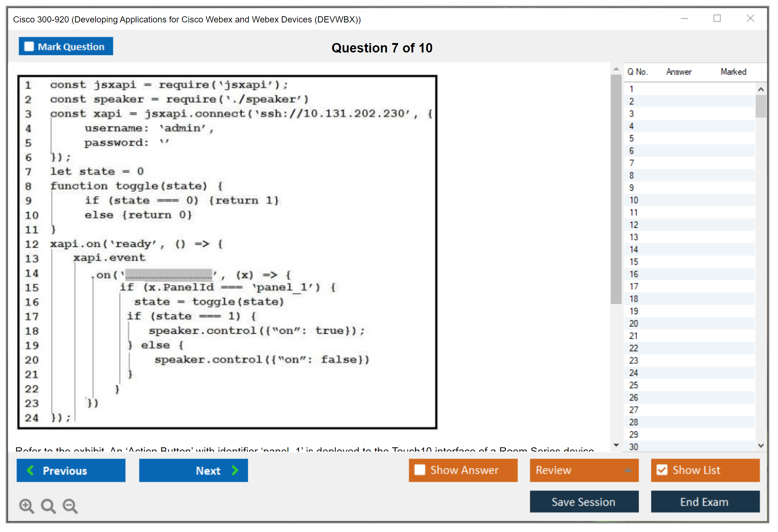Screen dimensions: 778x532
Task: Toggle the Mark Question checkbox
Action: [x=29, y=46]
